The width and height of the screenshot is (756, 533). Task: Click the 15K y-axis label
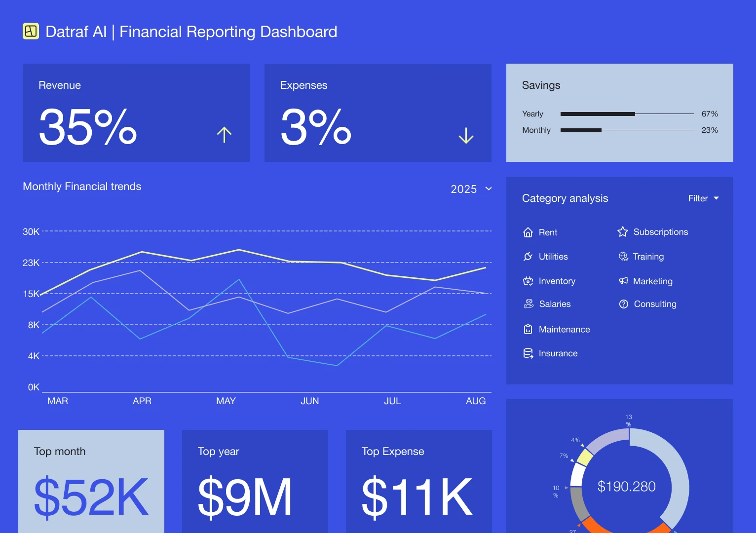coord(31,294)
